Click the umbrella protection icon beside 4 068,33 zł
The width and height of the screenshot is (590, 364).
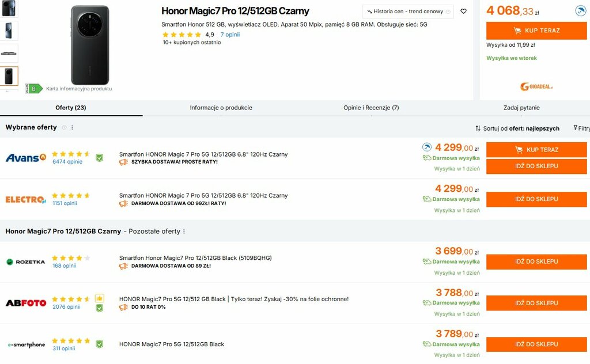pyautogui.click(x=580, y=11)
